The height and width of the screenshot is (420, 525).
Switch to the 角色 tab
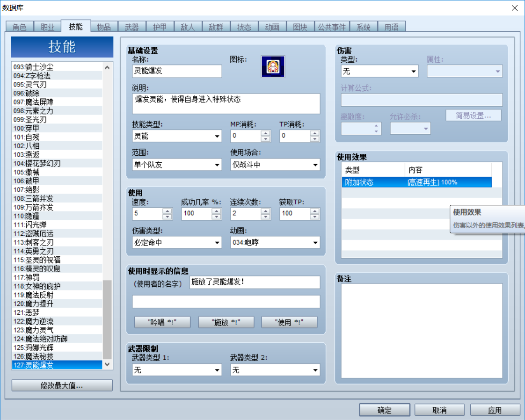pos(20,27)
